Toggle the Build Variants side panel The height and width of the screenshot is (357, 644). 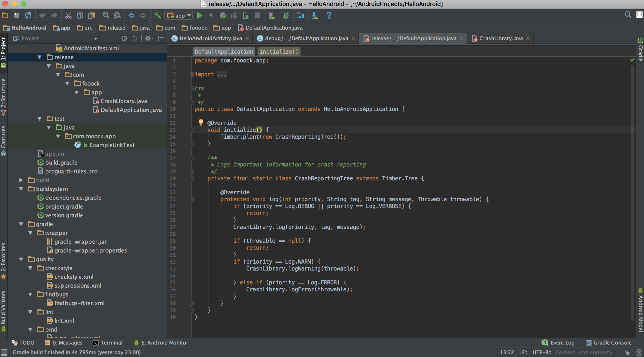click(3, 310)
